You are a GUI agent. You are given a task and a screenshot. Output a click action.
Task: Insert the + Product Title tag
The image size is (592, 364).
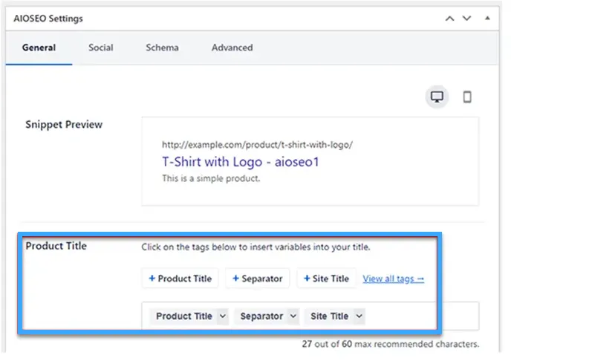pos(180,279)
